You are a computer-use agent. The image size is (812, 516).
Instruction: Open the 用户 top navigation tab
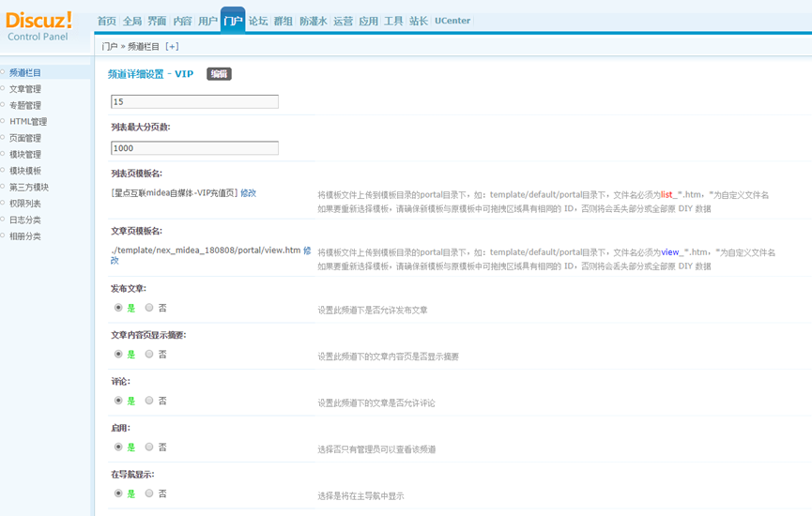[x=207, y=21]
